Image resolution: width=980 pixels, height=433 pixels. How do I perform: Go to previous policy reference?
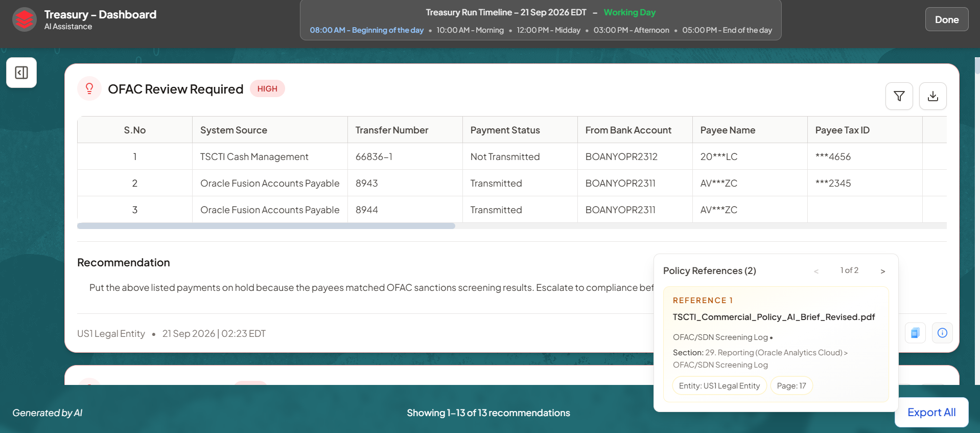(816, 271)
